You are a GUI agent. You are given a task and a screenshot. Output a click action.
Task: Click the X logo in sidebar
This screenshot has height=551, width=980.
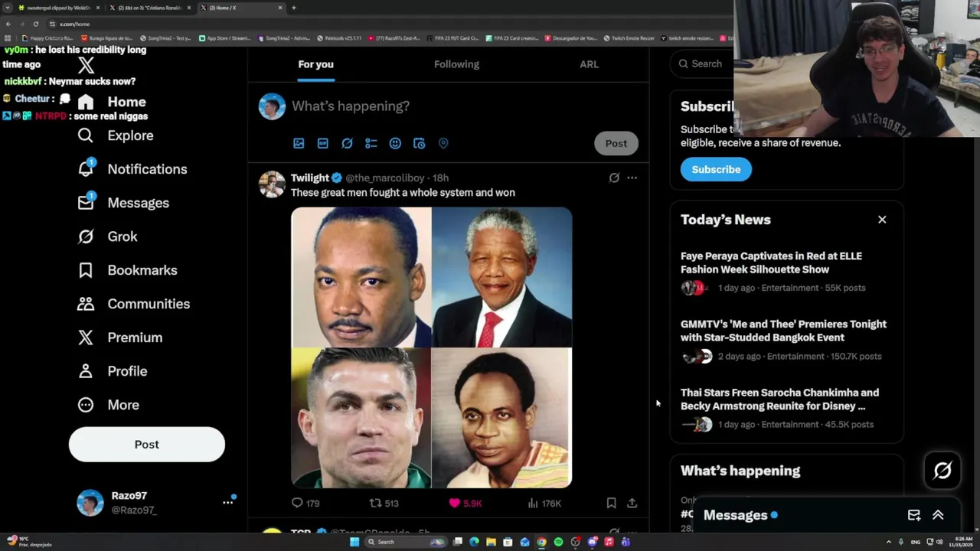(86, 65)
